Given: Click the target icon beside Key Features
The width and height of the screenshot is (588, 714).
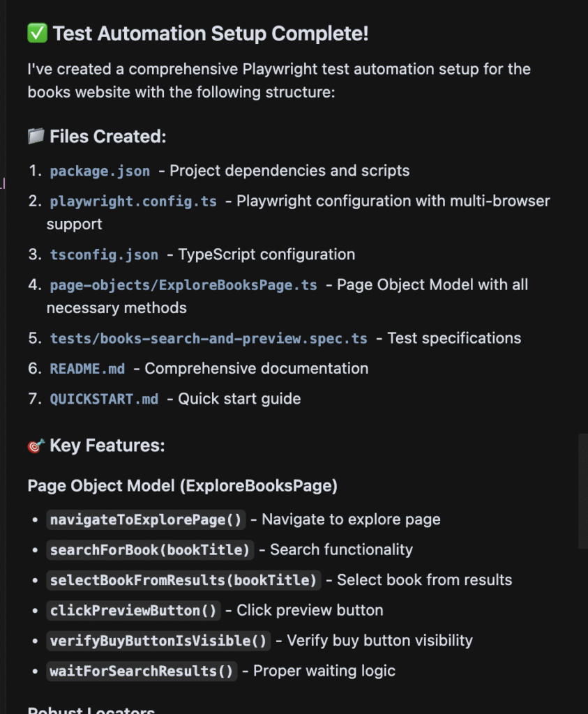Looking at the screenshot, I should [x=36, y=446].
